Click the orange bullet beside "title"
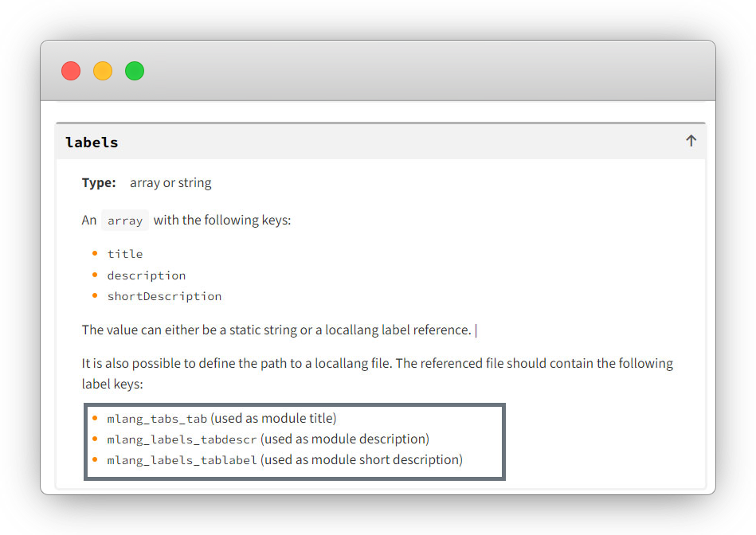Screen dimensions: 756x535 point(95,254)
